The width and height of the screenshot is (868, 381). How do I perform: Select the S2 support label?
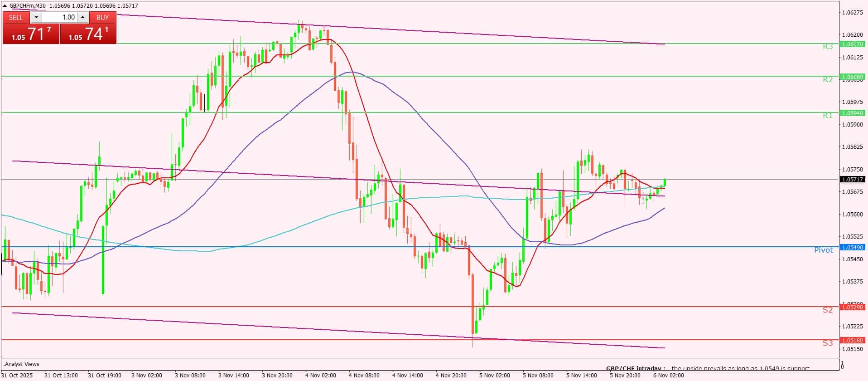coord(828,310)
